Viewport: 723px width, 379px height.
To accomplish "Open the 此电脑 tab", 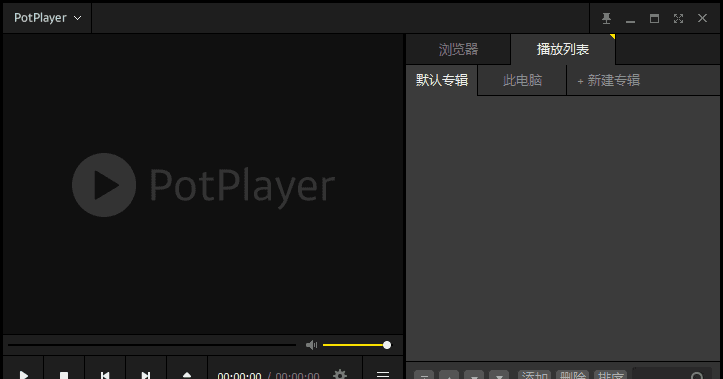I will (522, 80).
